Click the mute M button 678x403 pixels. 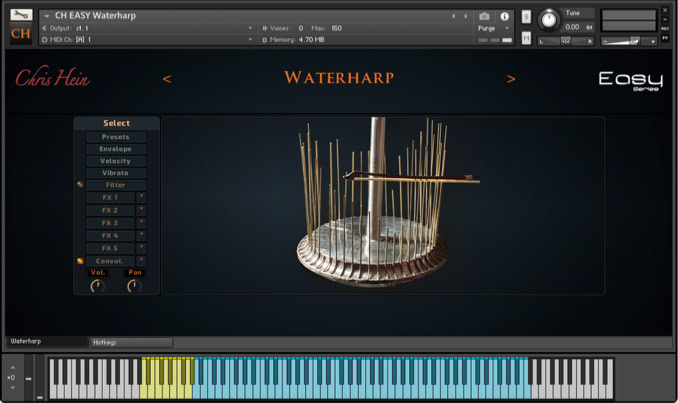click(x=526, y=37)
